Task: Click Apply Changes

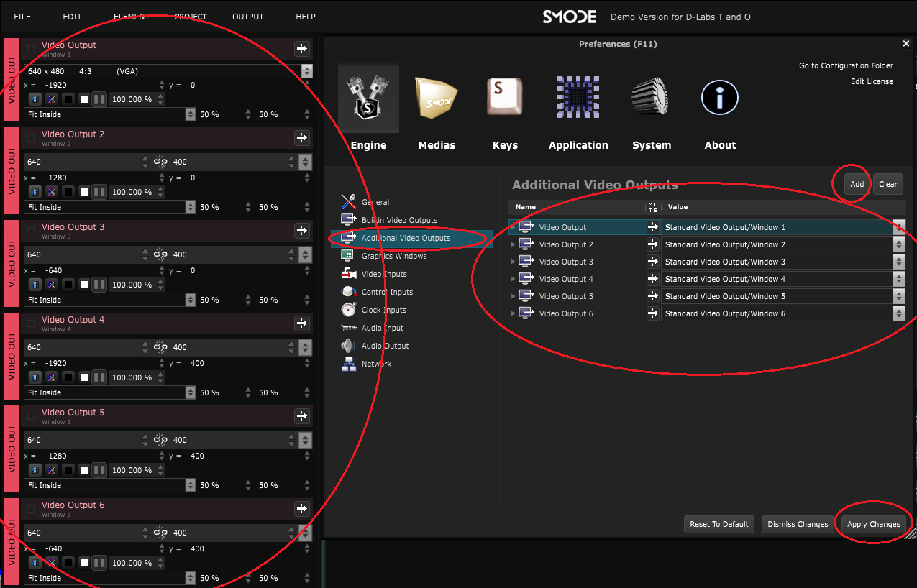Action: pos(873,524)
